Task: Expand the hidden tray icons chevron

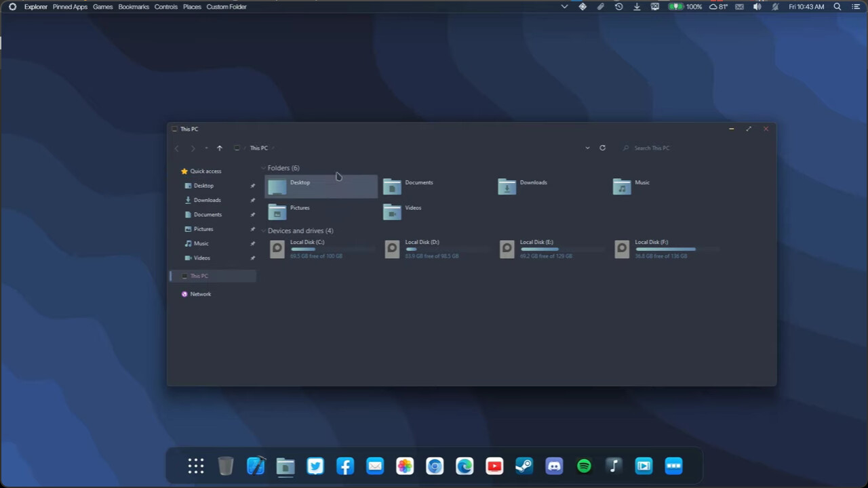Action: 564,7
